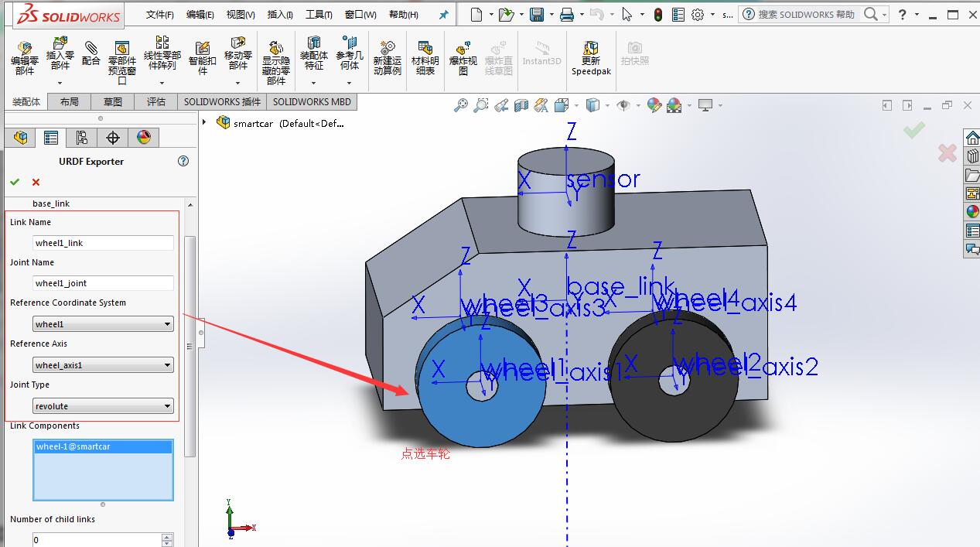The image size is (980, 547).
Task: Open the Reference Axis dropdown (wheel_axis1)
Action: click(x=103, y=365)
